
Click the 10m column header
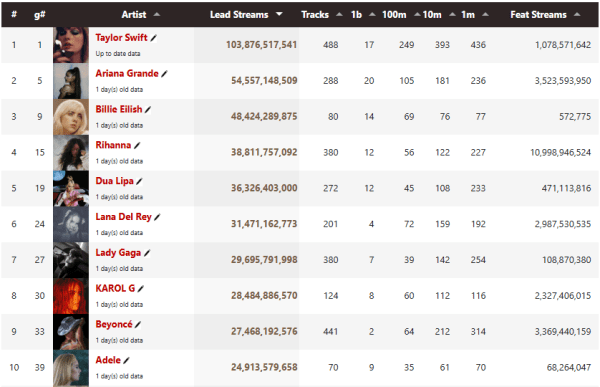(432, 15)
